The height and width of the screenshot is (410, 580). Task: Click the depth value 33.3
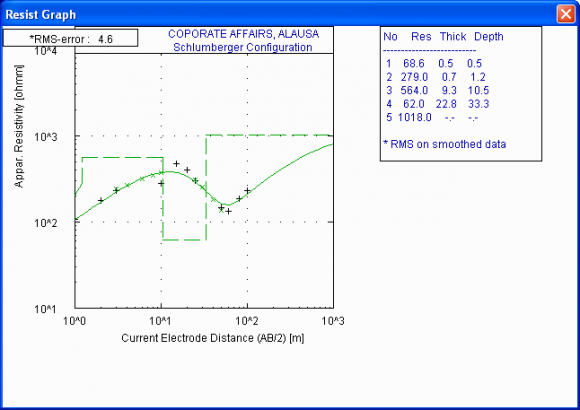click(478, 104)
